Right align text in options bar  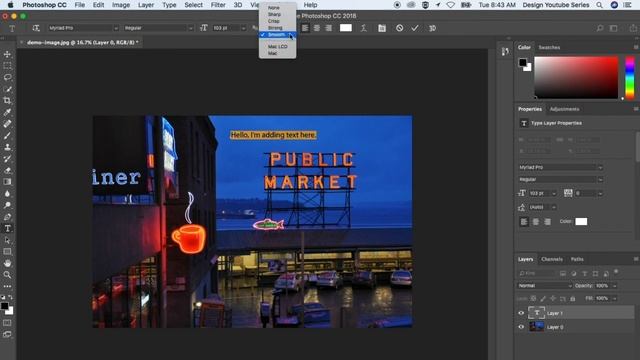coord(329,28)
